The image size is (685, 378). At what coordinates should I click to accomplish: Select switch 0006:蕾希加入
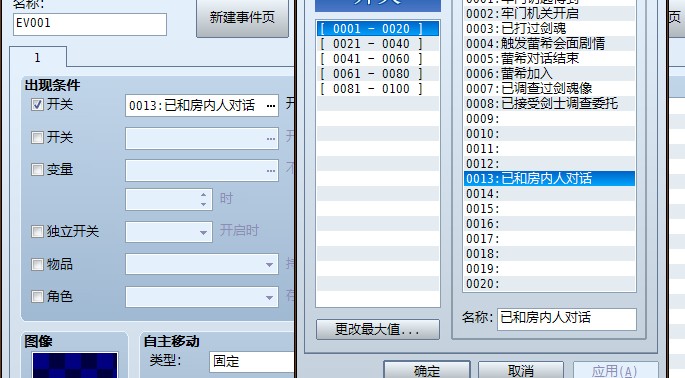tap(549, 73)
